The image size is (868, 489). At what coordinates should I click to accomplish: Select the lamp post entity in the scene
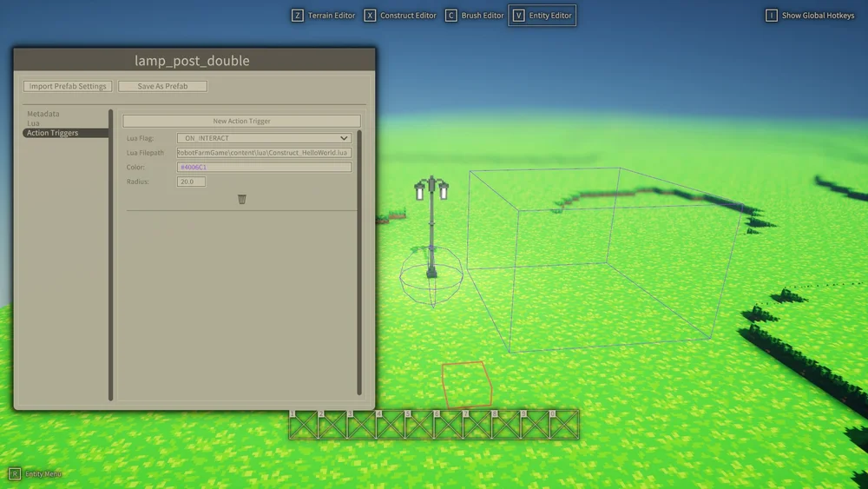click(431, 228)
